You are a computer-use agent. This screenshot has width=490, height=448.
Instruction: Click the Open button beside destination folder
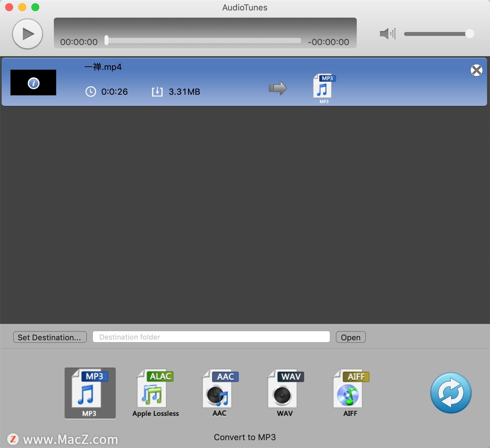351,337
